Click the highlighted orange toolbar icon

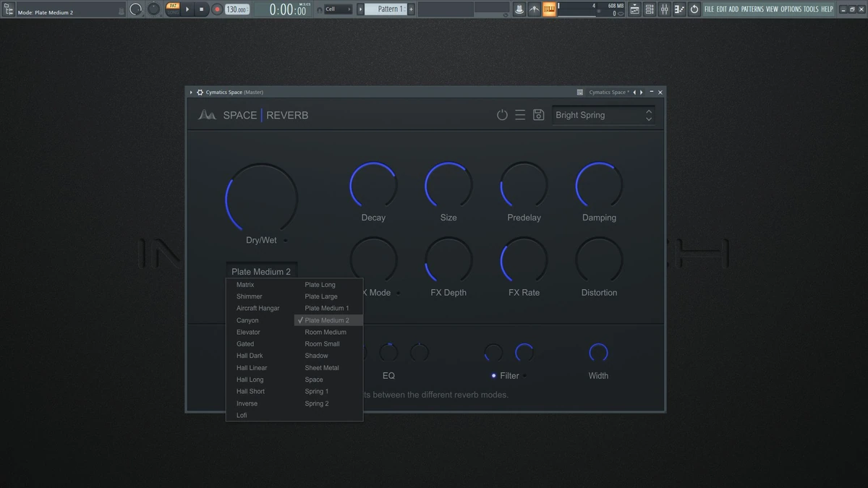coord(549,9)
